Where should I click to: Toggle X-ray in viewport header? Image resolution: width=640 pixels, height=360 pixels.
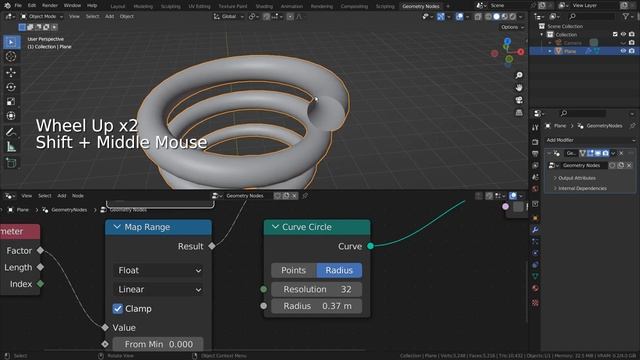[478, 17]
